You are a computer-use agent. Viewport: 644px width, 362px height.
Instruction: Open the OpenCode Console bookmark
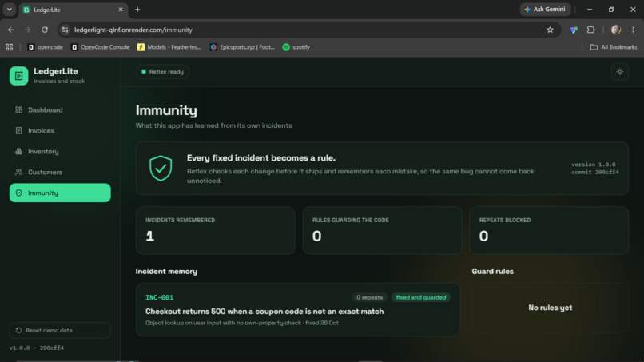100,47
